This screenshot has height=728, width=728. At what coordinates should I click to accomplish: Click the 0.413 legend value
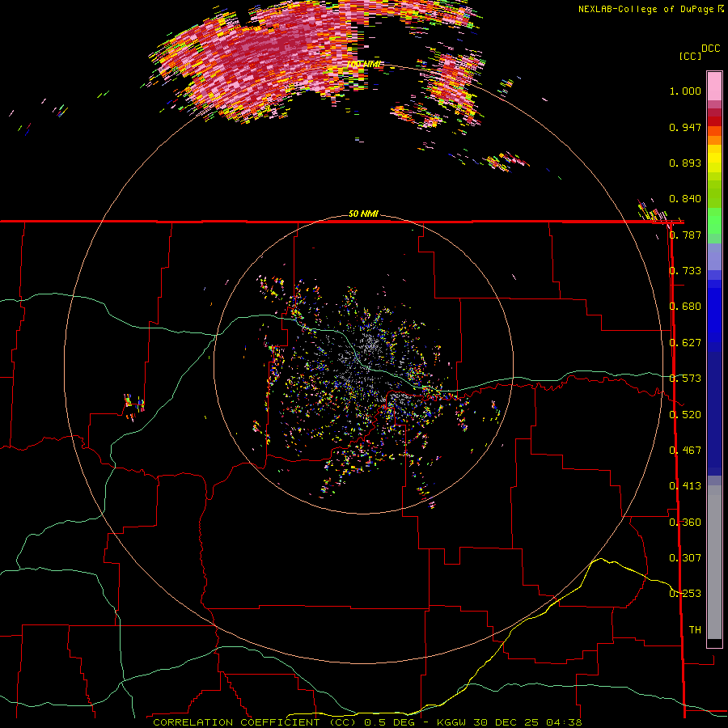pyautogui.click(x=685, y=486)
